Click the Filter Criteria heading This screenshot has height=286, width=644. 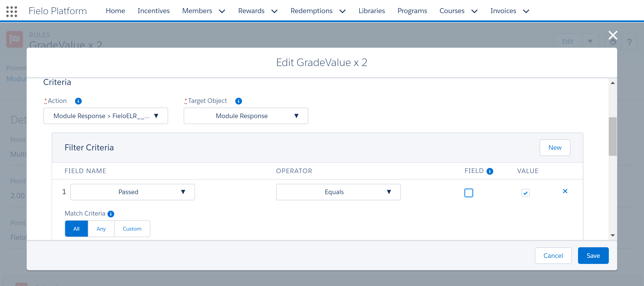click(89, 148)
